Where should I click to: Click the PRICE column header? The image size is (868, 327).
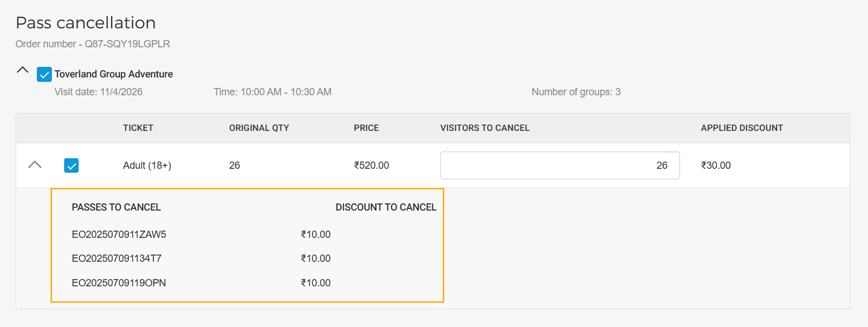click(x=366, y=128)
